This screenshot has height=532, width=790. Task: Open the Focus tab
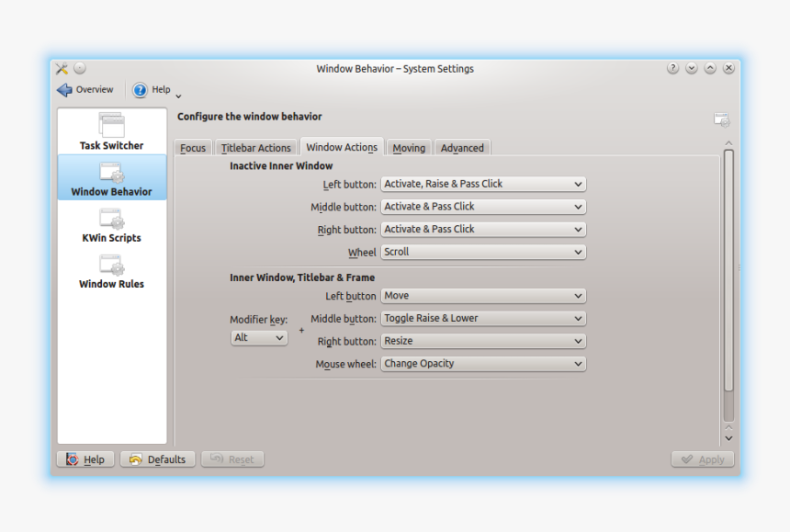tap(193, 148)
